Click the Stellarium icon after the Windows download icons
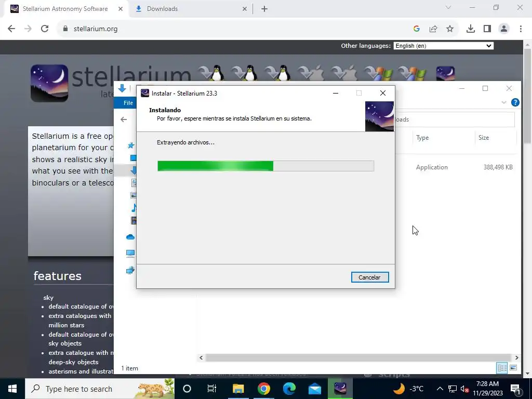Screen dimensions: 532x399 [x=445, y=73]
